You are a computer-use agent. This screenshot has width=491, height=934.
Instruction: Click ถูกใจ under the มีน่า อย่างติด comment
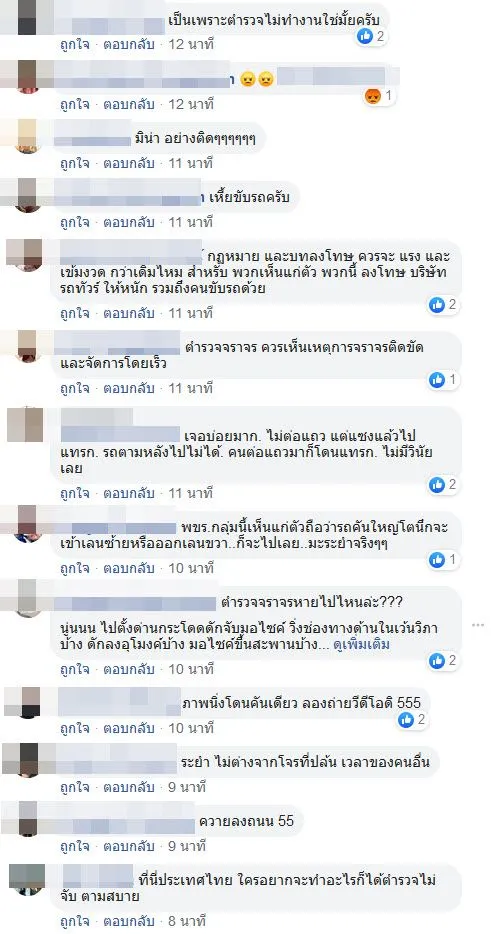point(74,163)
